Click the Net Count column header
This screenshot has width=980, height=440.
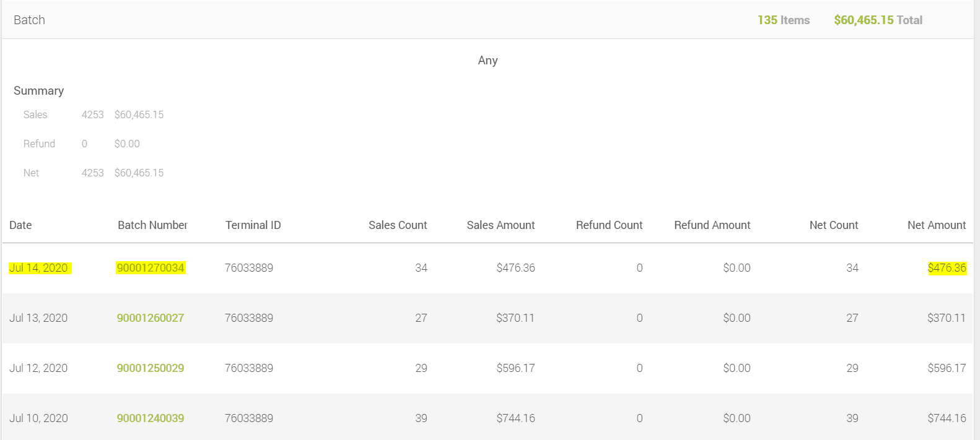[x=833, y=225]
